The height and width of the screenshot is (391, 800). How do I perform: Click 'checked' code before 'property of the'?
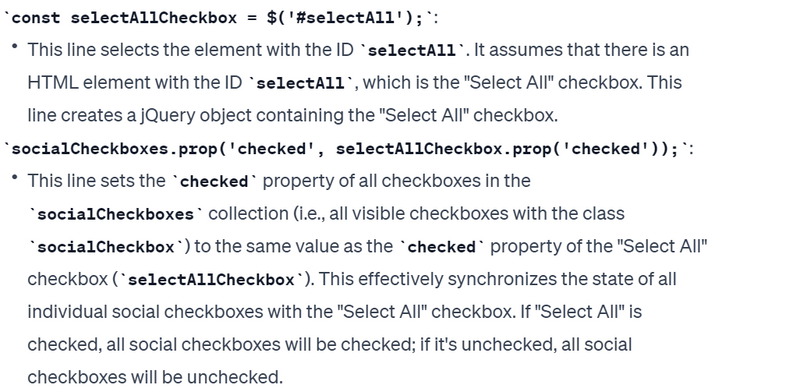[441, 247]
